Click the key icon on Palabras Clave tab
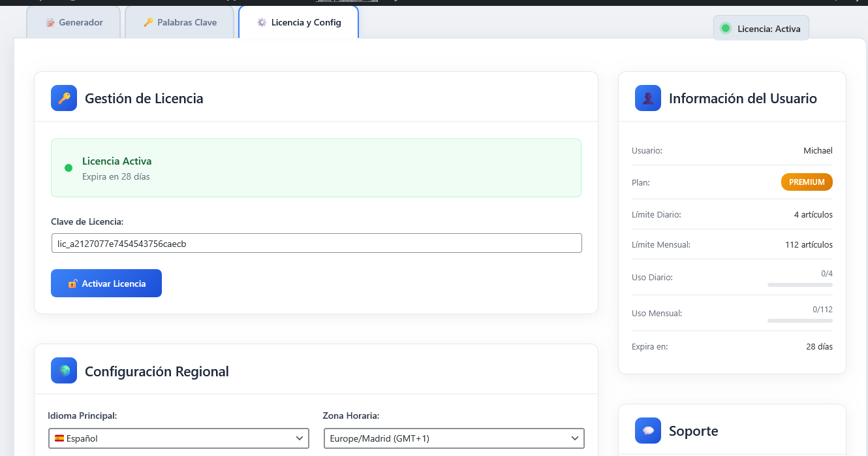The image size is (868, 456). pos(148,22)
